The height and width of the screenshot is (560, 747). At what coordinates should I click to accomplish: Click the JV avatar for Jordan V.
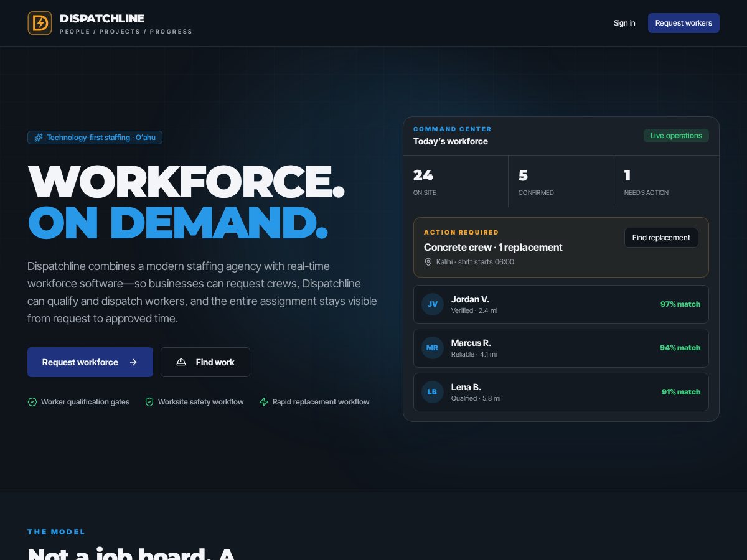tap(433, 304)
